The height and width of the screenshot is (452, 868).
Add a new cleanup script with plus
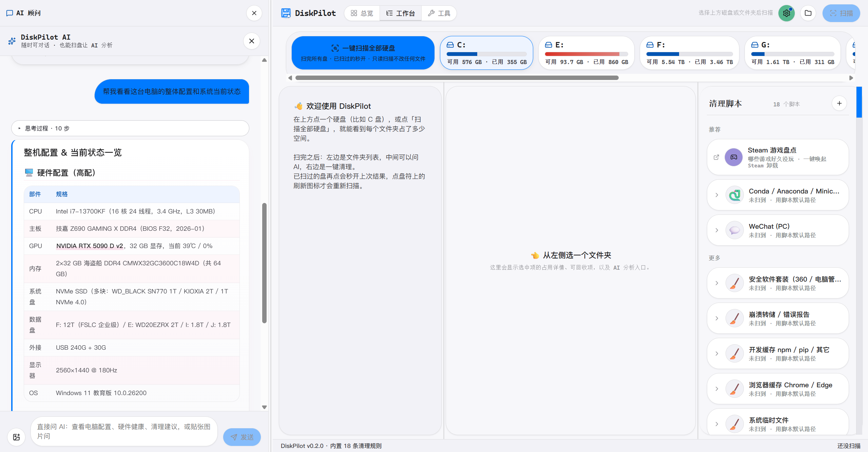coord(839,103)
